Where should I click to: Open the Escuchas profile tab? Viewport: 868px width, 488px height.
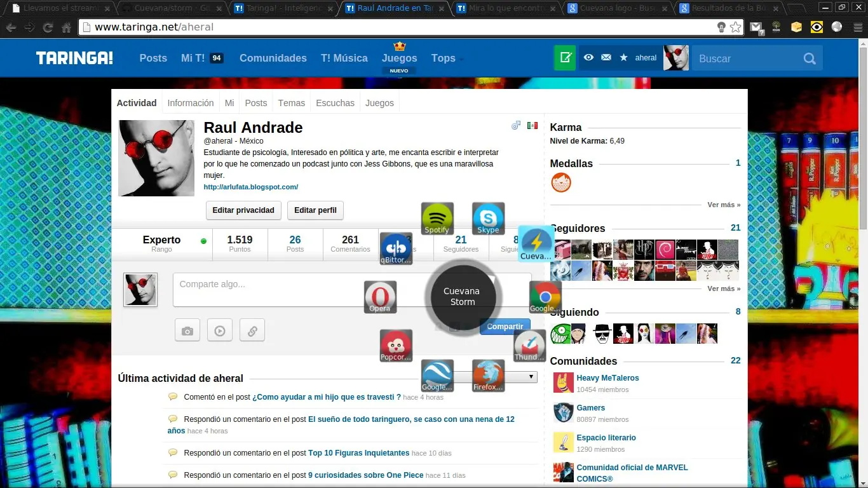pyautogui.click(x=336, y=103)
